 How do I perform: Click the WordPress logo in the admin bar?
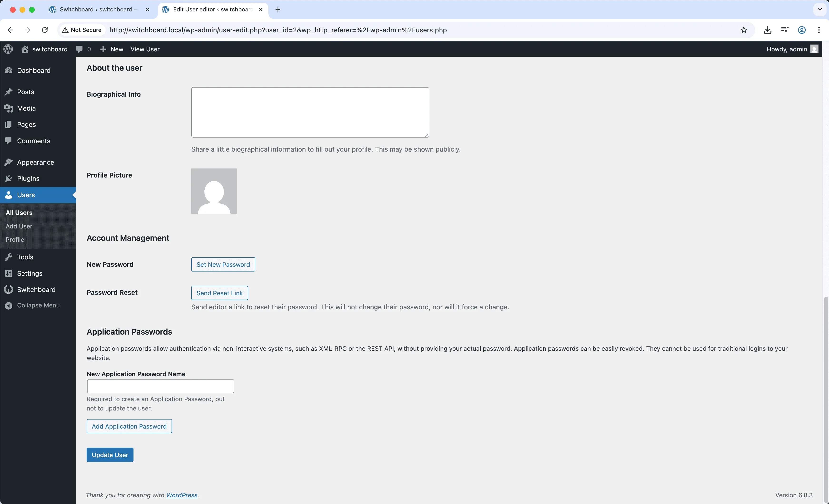click(x=8, y=49)
